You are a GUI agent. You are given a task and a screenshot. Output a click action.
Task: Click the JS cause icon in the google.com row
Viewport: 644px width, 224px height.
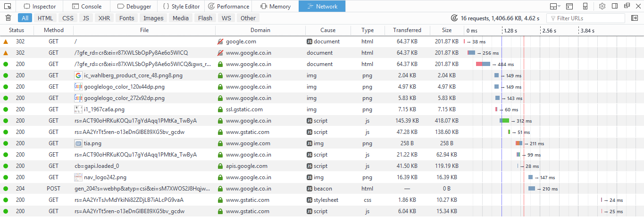coord(309,41)
